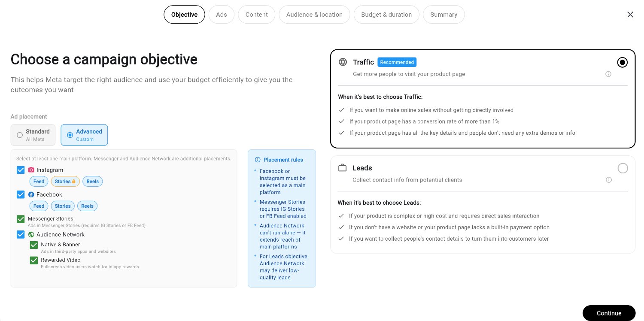Click the Facebook logo icon
The image size is (644, 321).
coord(31,194)
